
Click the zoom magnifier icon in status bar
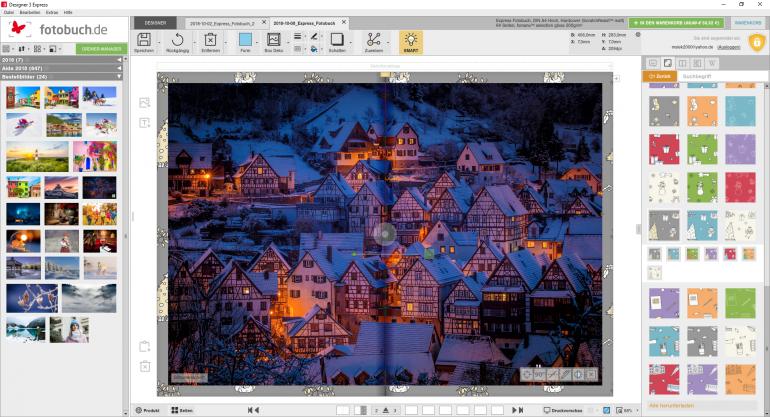(x=620, y=410)
